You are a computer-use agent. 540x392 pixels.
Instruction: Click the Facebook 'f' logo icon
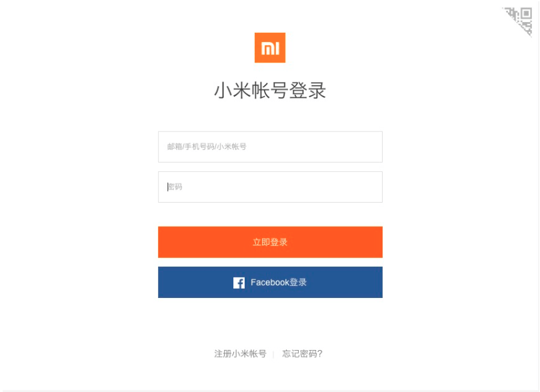(239, 283)
